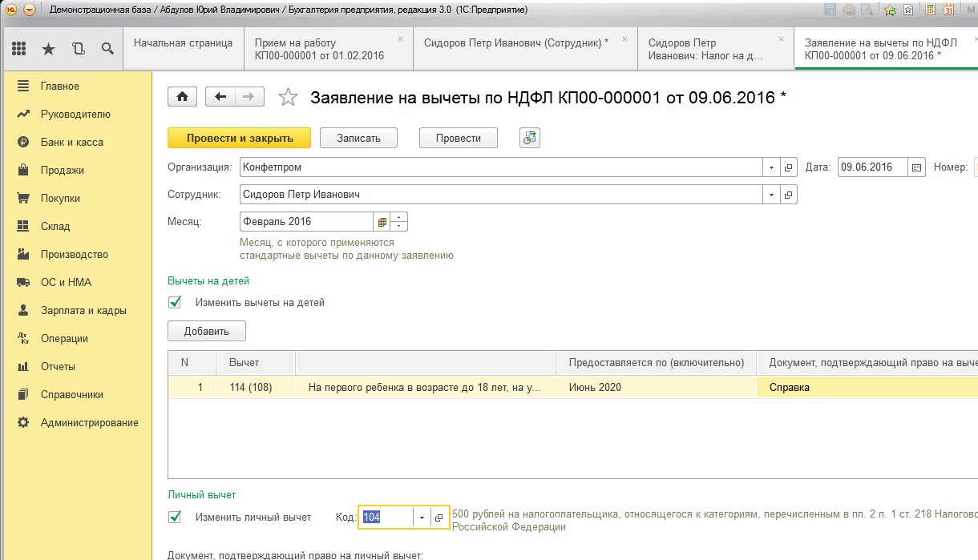Open Покупки section in sidebar
This screenshot has width=978, height=560.
60,198
